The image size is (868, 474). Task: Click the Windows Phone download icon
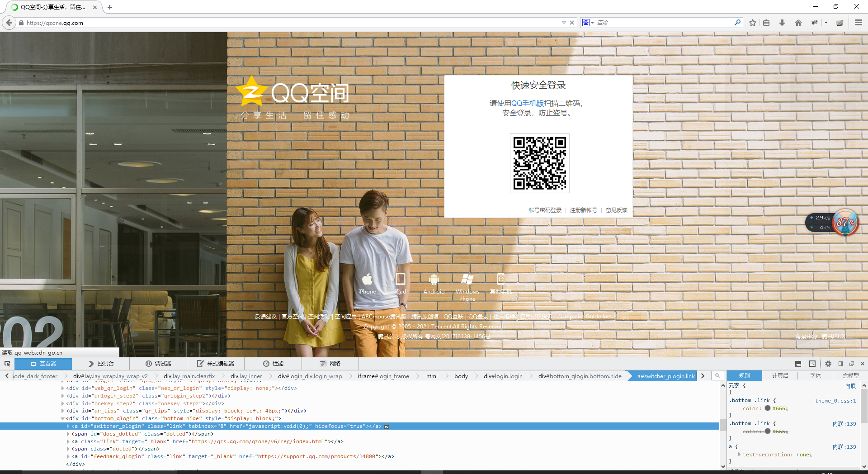pos(467,279)
